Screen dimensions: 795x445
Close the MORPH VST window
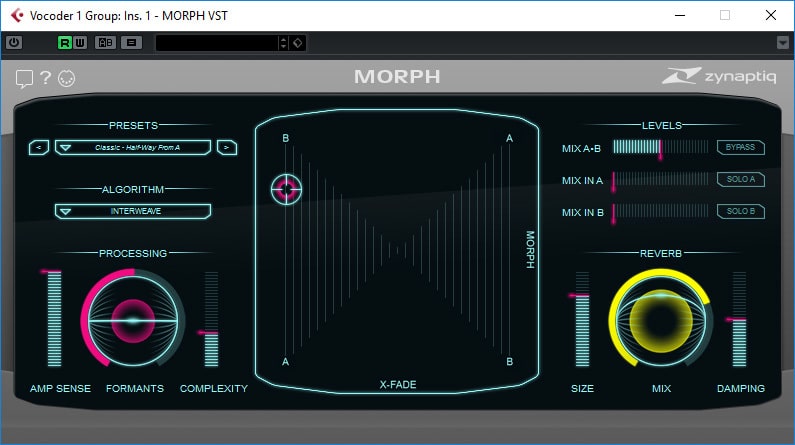pyautogui.click(x=771, y=16)
